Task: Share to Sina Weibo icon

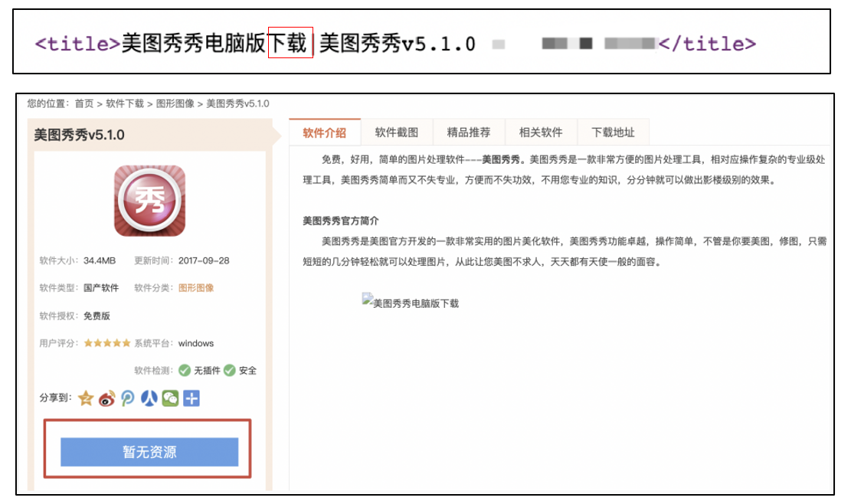Action: tap(107, 398)
